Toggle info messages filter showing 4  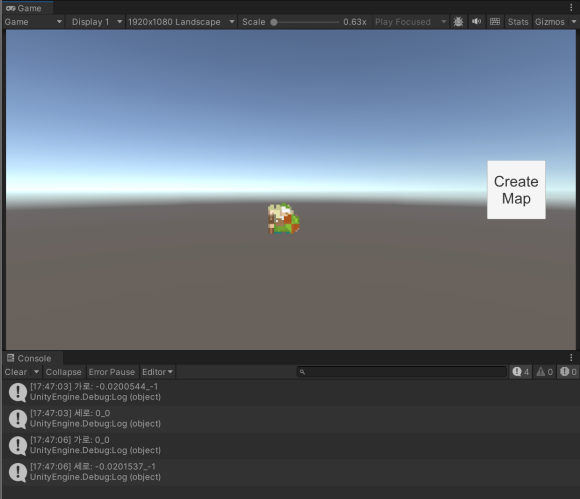521,372
